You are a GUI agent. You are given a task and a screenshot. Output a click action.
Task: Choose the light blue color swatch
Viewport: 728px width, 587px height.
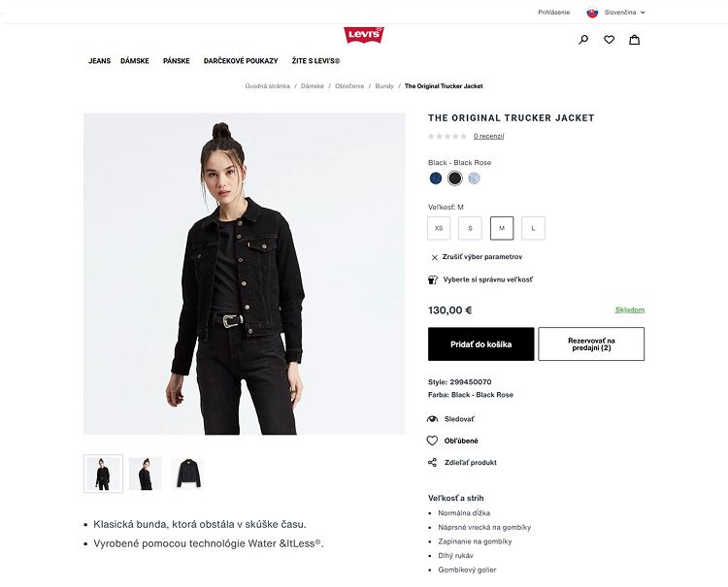point(474,179)
